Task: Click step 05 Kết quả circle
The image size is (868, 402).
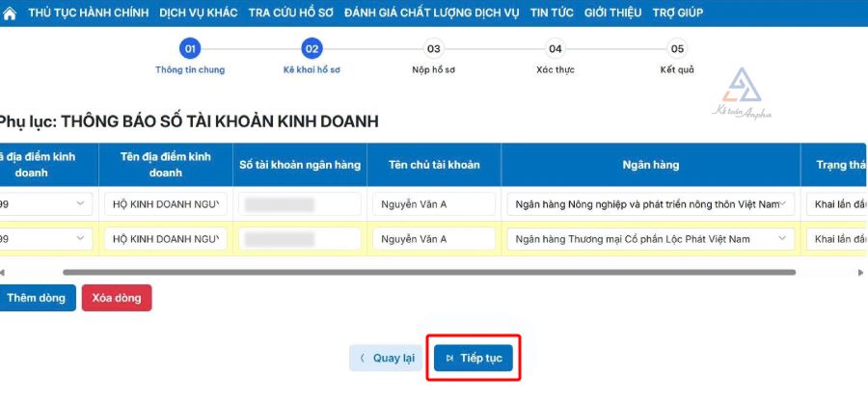Action: tap(677, 48)
